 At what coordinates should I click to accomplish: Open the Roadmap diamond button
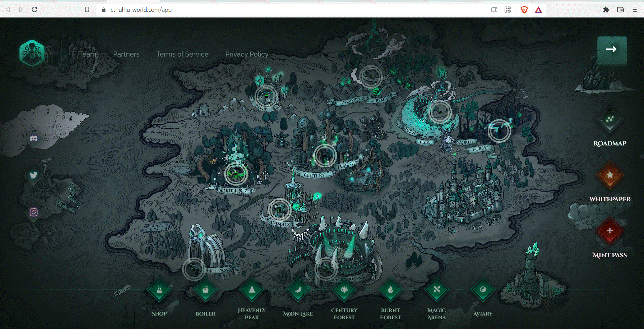610,119
